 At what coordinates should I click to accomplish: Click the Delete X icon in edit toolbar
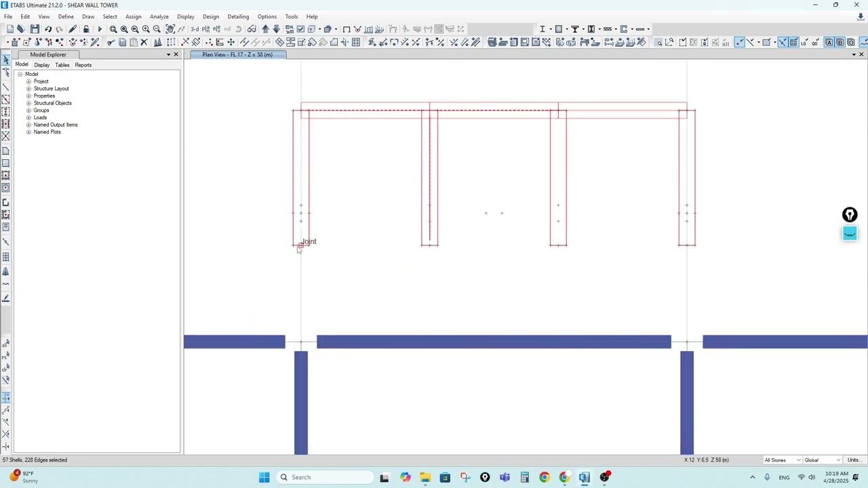coord(144,43)
